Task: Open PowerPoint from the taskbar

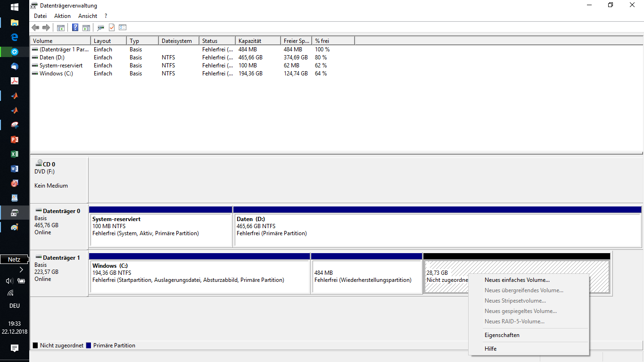Action: (x=15, y=140)
